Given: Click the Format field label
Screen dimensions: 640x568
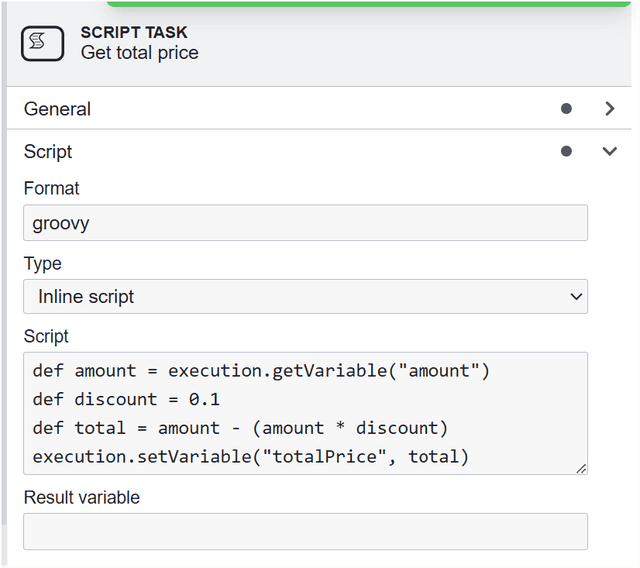Looking at the screenshot, I should coord(52,188).
